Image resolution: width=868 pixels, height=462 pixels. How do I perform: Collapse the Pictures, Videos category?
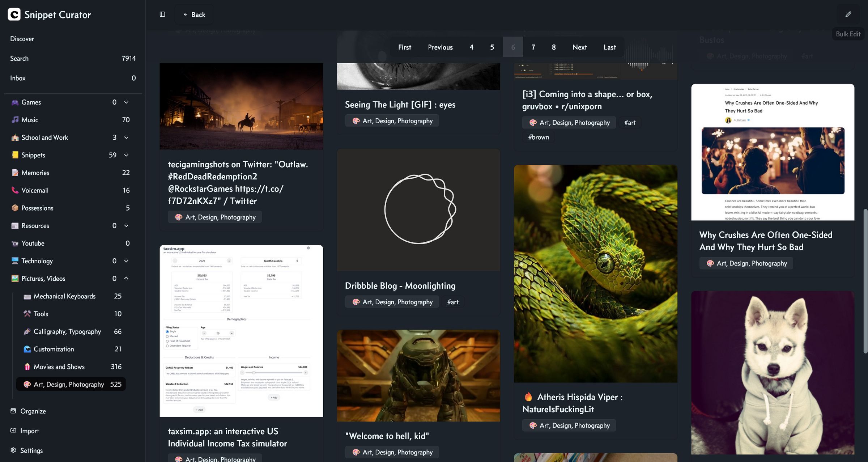(x=126, y=278)
